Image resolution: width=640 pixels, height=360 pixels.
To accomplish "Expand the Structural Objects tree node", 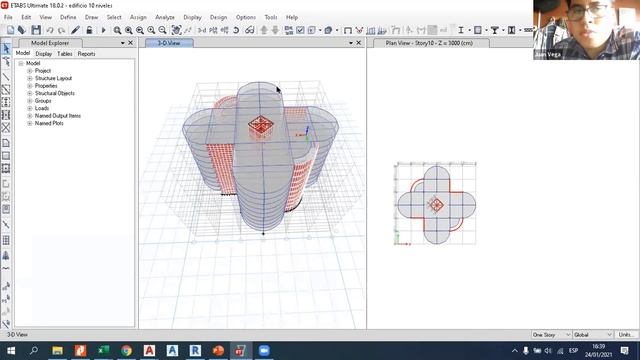I will click(30, 93).
